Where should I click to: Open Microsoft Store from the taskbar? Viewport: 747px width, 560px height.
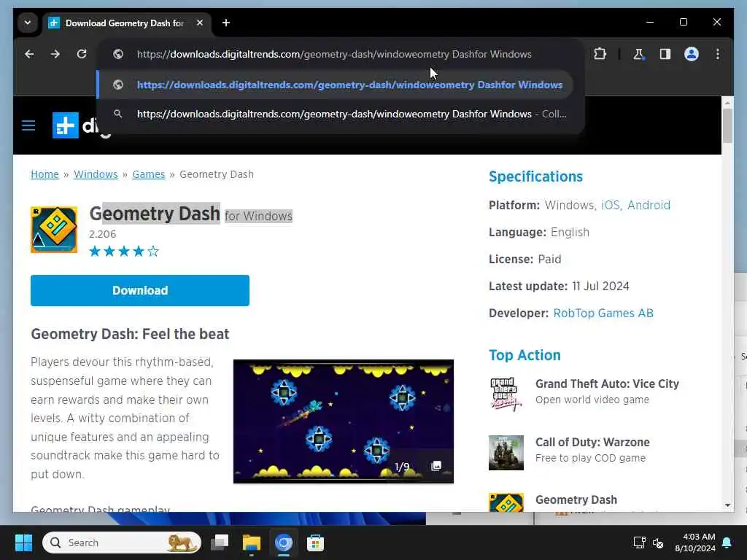[x=315, y=542]
